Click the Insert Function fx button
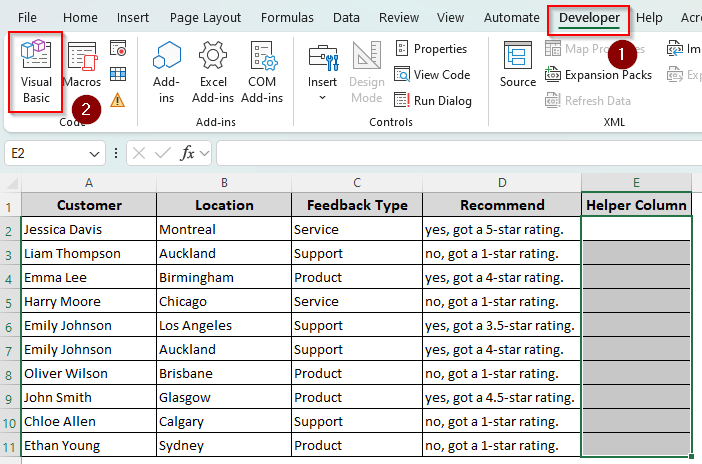 [x=187, y=154]
